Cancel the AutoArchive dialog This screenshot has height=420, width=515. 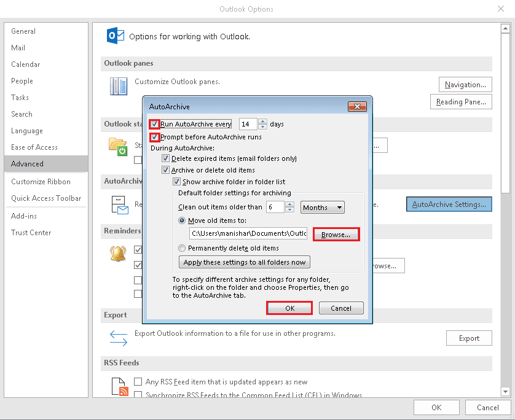coord(341,308)
